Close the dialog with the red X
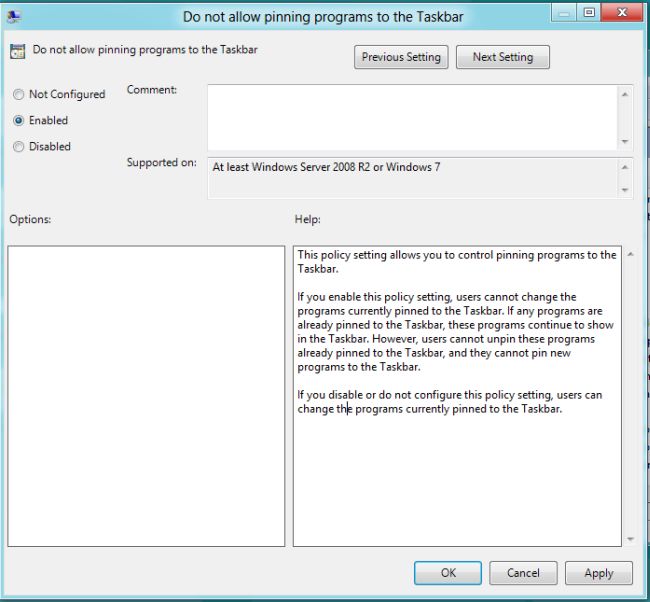The width and height of the screenshot is (650, 602). click(622, 12)
